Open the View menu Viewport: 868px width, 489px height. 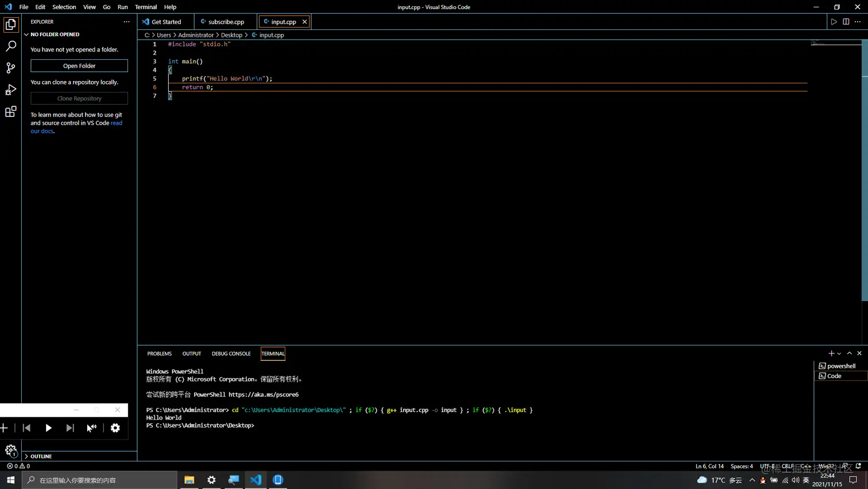(x=89, y=7)
